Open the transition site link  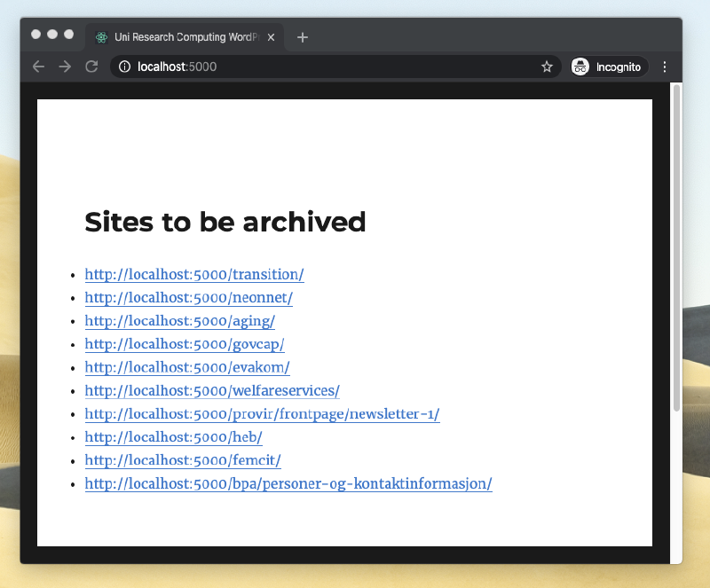194,274
